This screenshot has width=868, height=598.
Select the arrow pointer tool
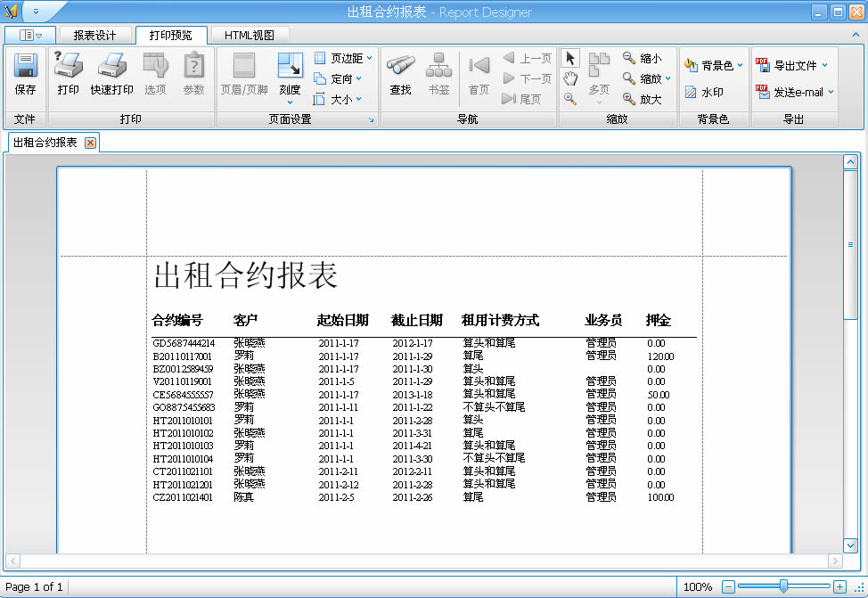pos(570,58)
